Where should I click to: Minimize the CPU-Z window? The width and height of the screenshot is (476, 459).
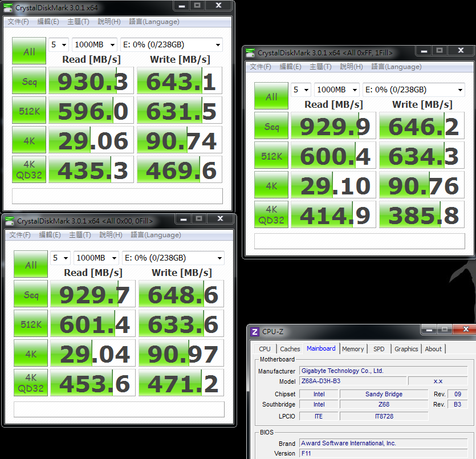[429, 330]
